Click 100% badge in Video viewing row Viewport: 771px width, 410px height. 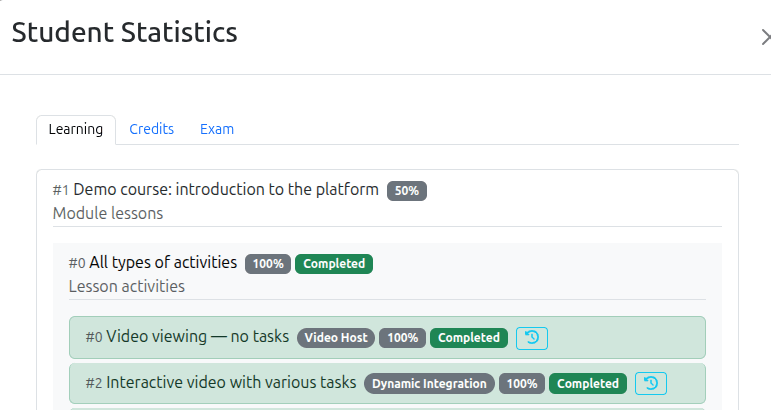pos(402,338)
